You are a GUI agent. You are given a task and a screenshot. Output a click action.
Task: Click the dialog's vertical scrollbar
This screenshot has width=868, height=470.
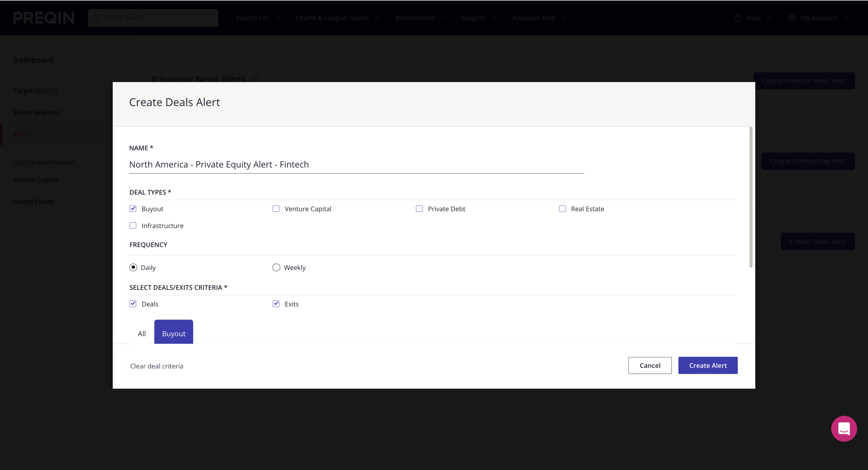tap(751, 197)
